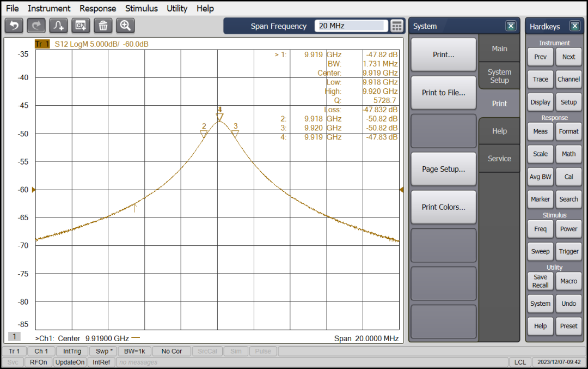Click Ch 1 status bar entry
Viewport: 588px width, 369px height.
[41, 352]
